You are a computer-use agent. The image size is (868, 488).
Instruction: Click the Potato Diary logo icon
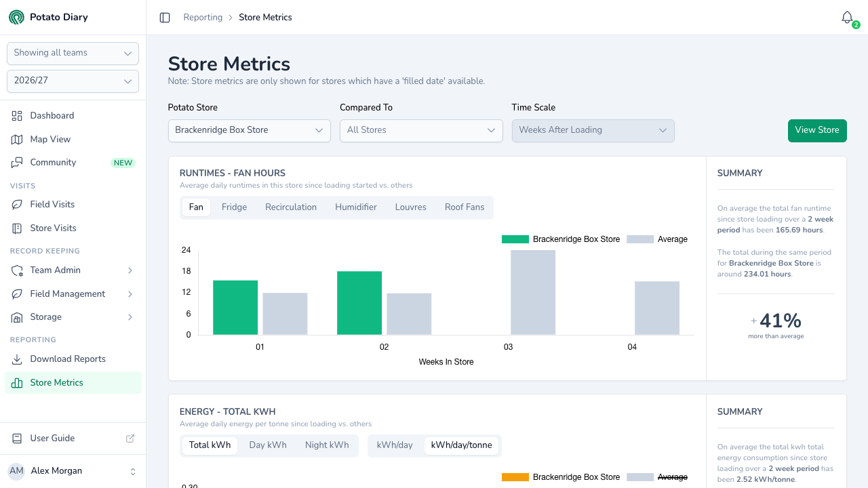[x=16, y=17]
